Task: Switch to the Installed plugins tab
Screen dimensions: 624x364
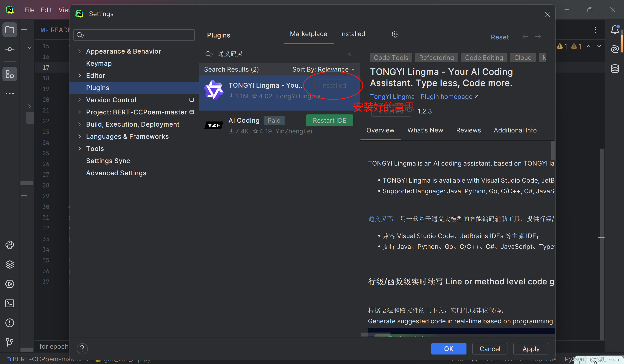Action: pos(352,34)
